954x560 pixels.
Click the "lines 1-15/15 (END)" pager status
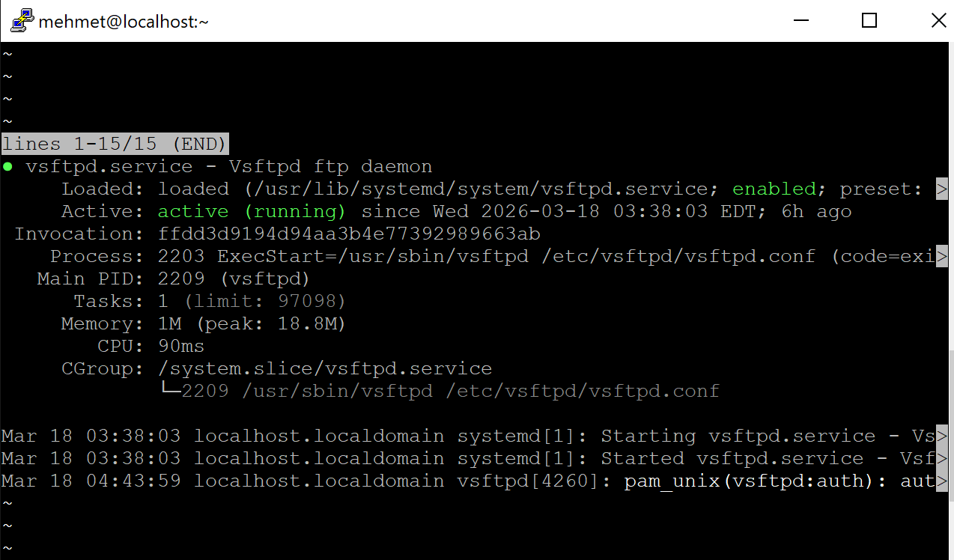115,144
